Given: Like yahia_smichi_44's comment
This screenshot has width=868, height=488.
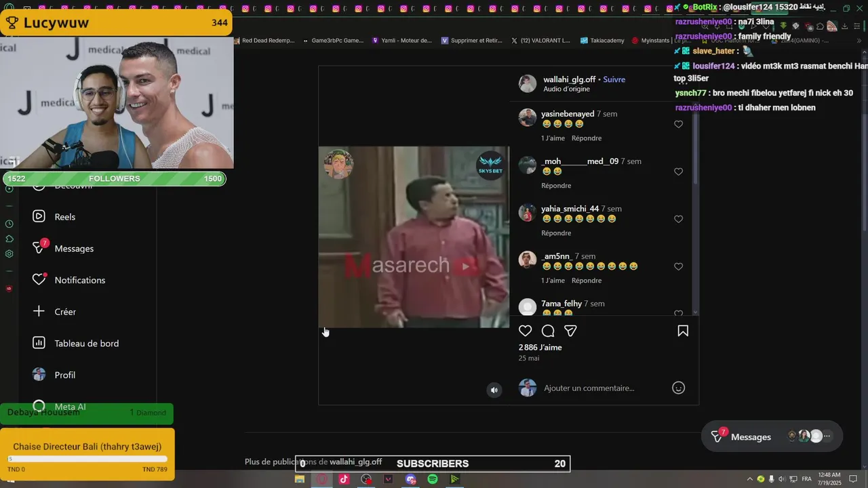Looking at the screenshot, I should tap(678, 219).
